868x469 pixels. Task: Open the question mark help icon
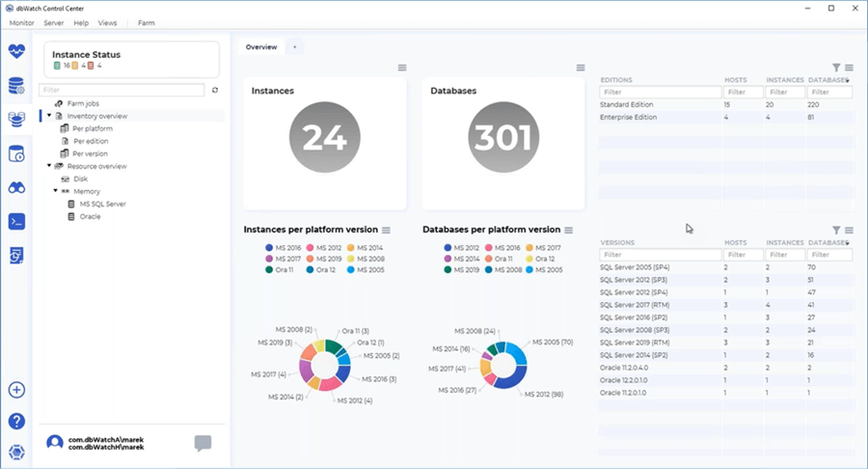(16, 422)
